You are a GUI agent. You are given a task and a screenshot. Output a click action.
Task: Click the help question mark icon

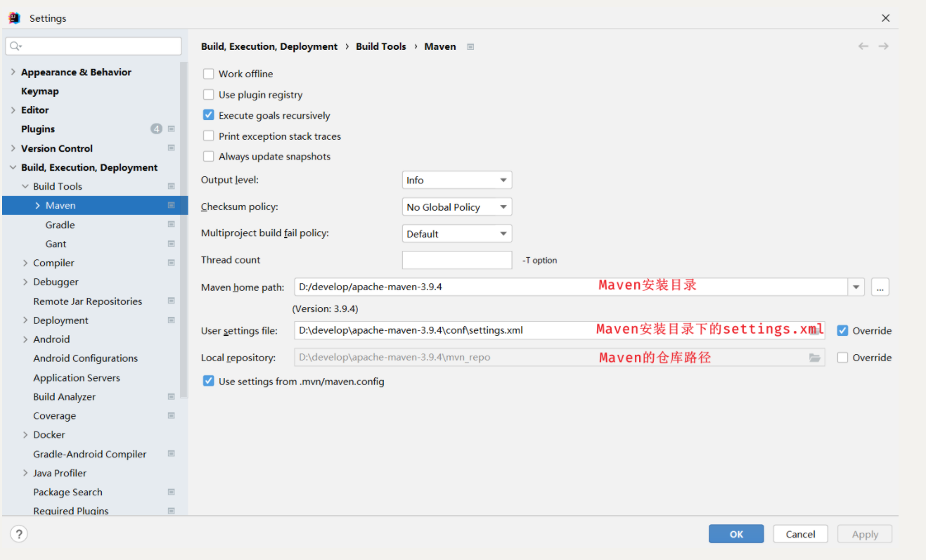click(x=19, y=534)
